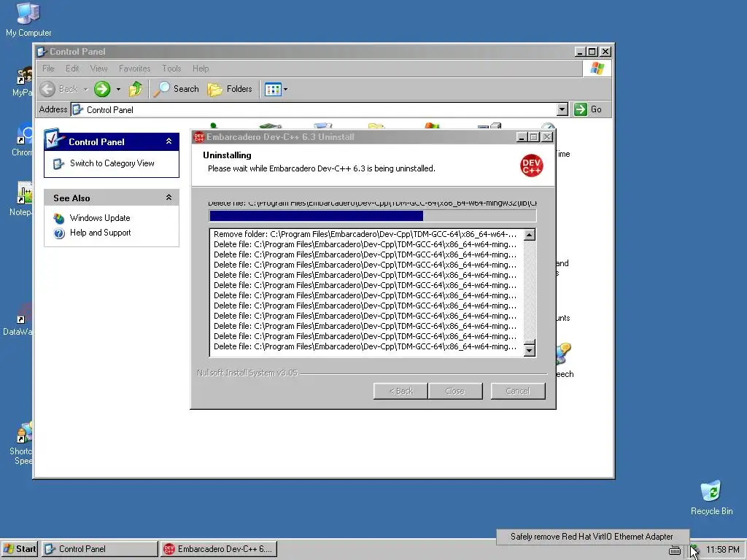
Task: Expand the Views dropdown arrow
Action: pos(285,89)
